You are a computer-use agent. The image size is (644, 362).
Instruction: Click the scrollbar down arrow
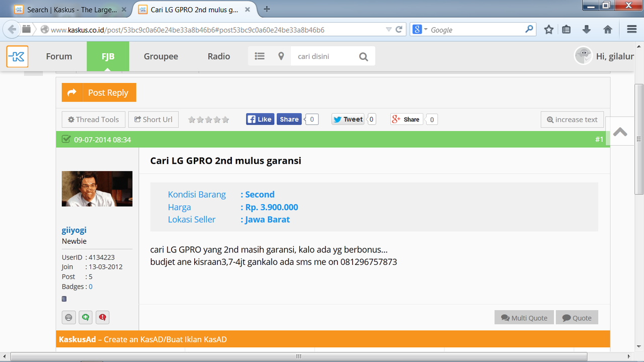coord(639,346)
